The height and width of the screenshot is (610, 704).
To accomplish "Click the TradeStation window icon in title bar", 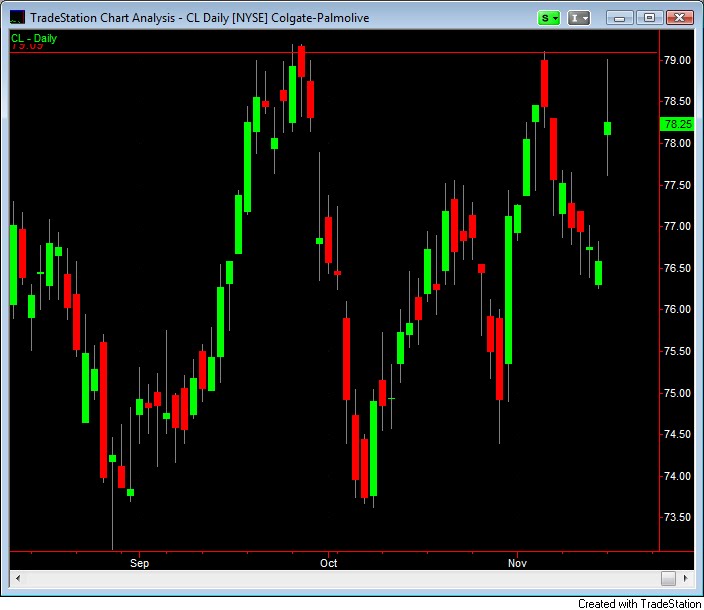I will [18, 18].
